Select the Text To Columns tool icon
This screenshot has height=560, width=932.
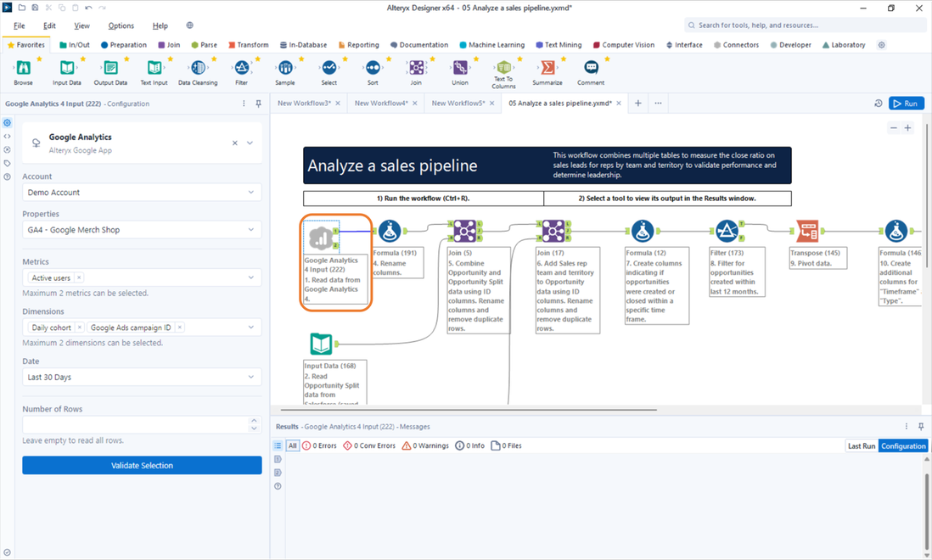pos(503,66)
